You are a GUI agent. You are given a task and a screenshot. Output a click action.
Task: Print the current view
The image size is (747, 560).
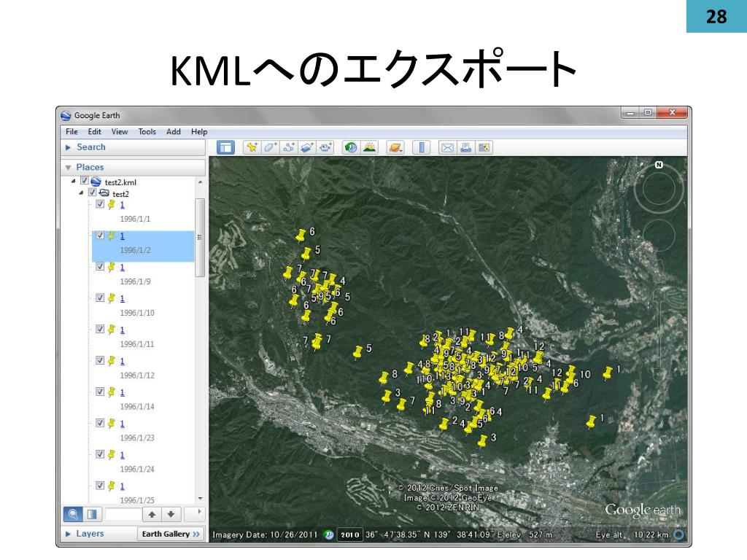click(x=465, y=147)
